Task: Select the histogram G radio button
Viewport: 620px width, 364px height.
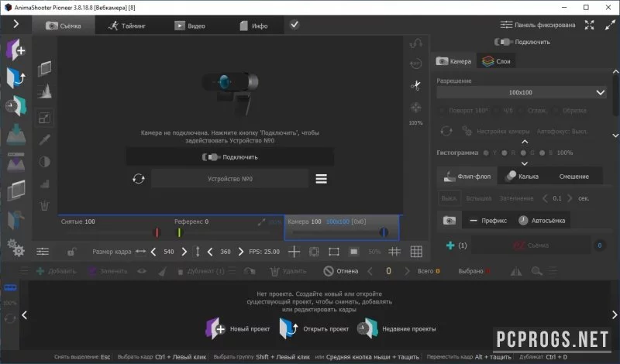Action: tap(523, 153)
